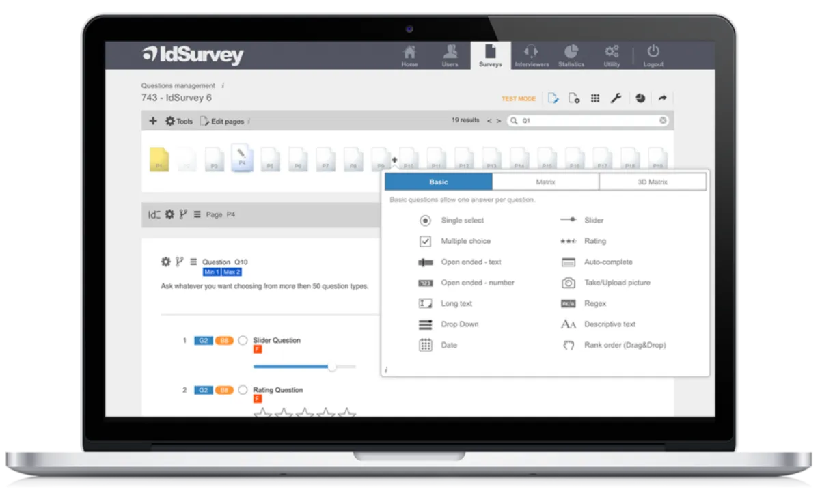Open the grid view icon
820x504 pixels.
(595, 98)
